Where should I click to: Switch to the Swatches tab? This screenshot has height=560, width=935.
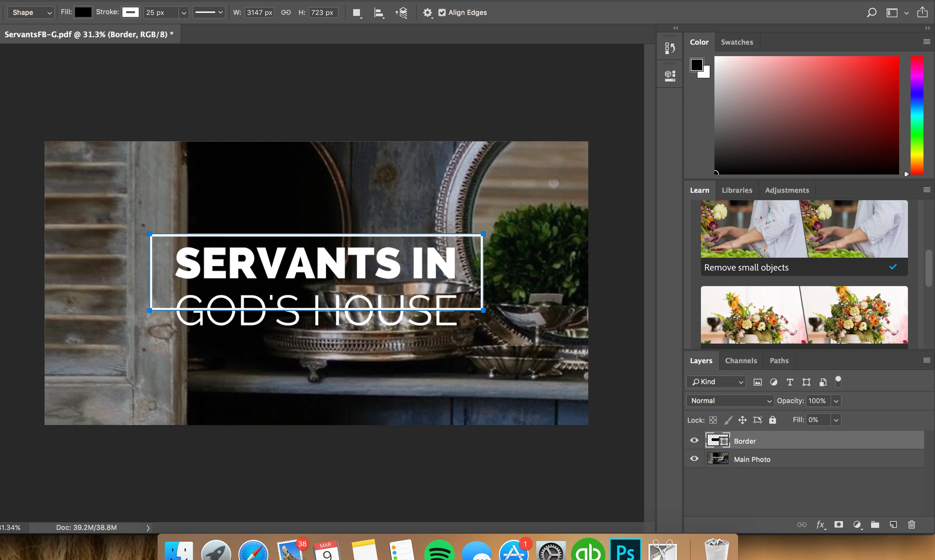[737, 42]
